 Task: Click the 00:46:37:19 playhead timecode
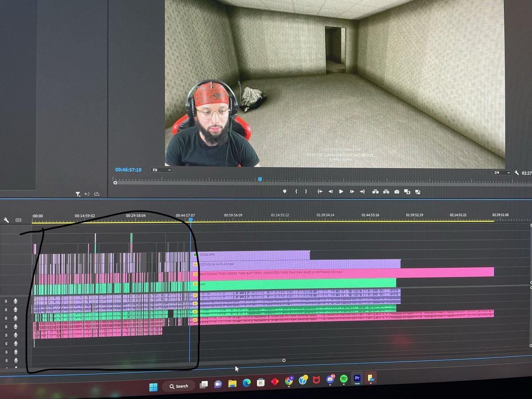128,170
